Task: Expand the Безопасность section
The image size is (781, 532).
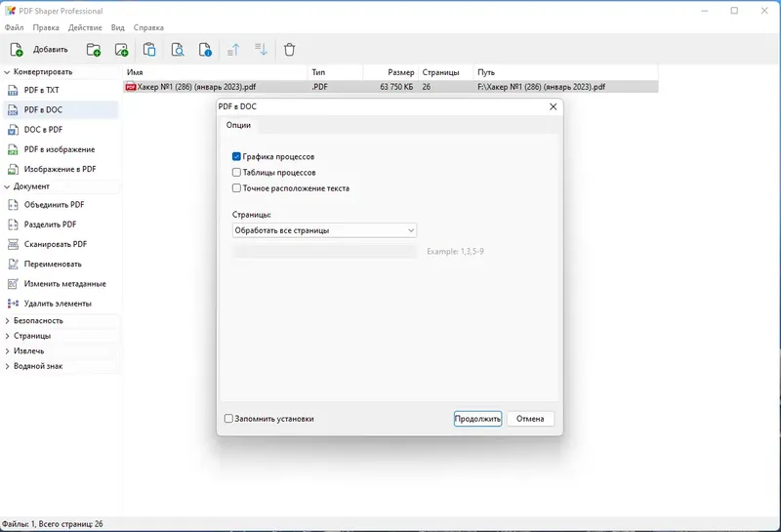Action: [x=7, y=321]
